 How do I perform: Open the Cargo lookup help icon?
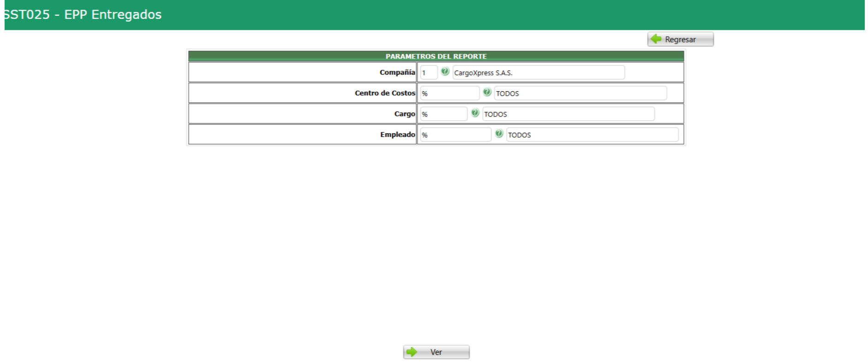(x=475, y=113)
